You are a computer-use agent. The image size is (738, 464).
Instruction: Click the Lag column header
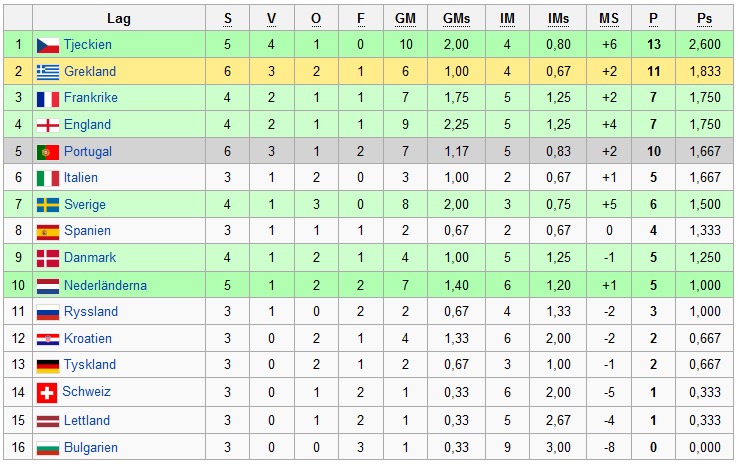pyautogui.click(x=119, y=18)
